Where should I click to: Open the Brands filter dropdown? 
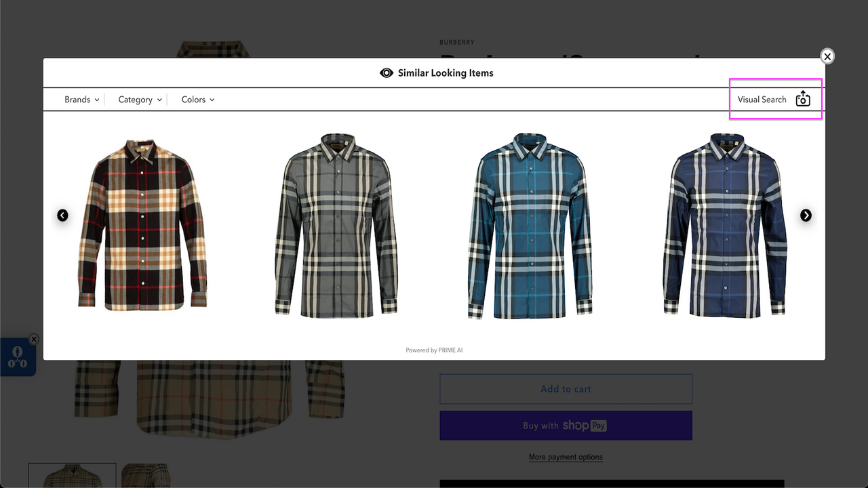click(82, 100)
